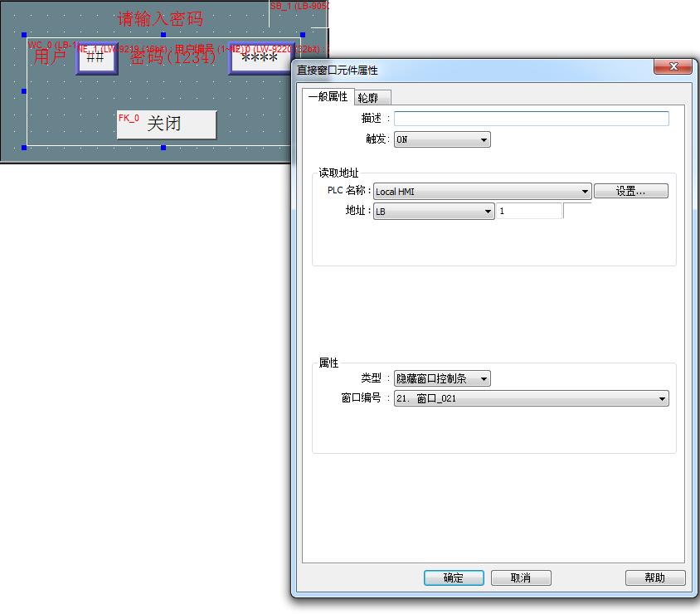Select the ## numeric input element
The width and height of the screenshot is (700, 614).
pyautogui.click(x=97, y=58)
